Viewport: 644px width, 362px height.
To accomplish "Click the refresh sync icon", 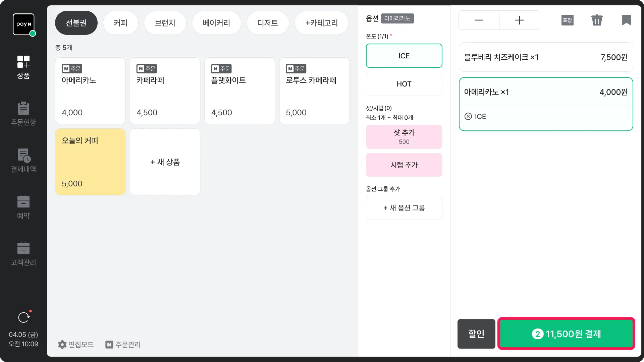I will [24, 317].
